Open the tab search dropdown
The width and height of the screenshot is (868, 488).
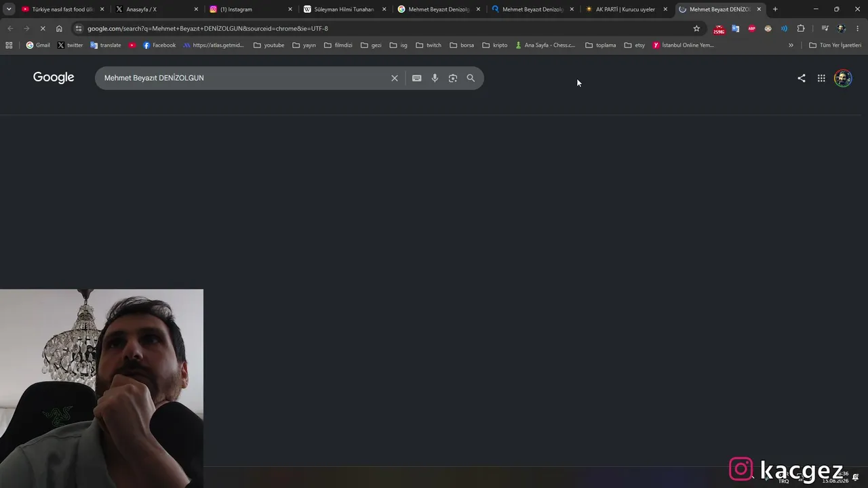[9, 9]
